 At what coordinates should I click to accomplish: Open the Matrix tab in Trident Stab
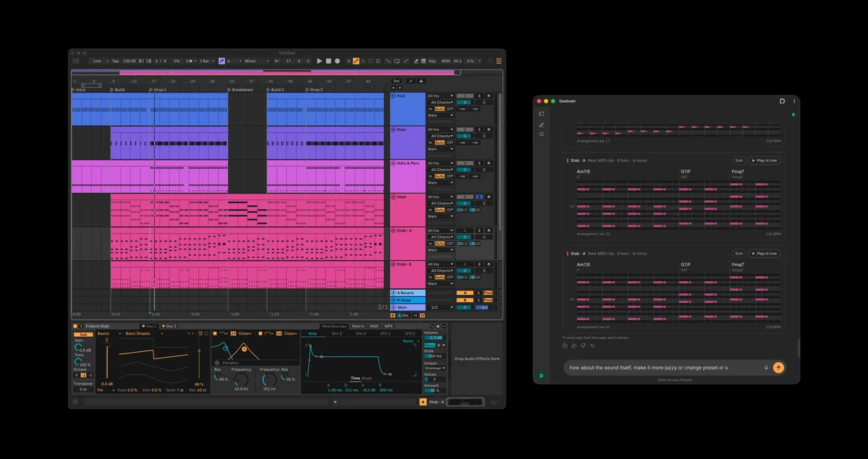coord(358,326)
